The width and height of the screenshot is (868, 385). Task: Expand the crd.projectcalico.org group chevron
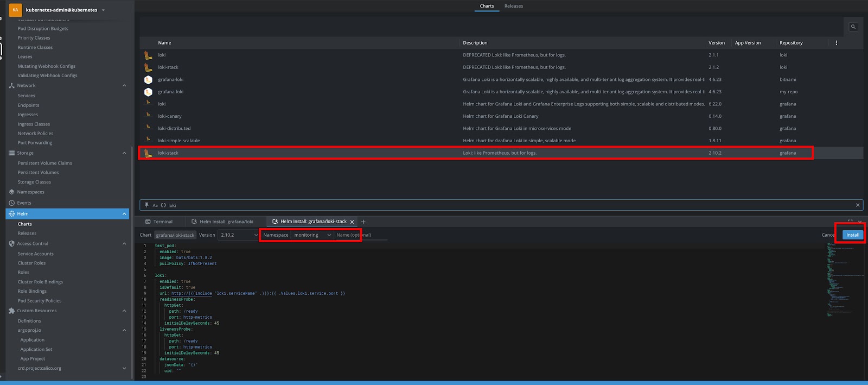tap(124, 368)
